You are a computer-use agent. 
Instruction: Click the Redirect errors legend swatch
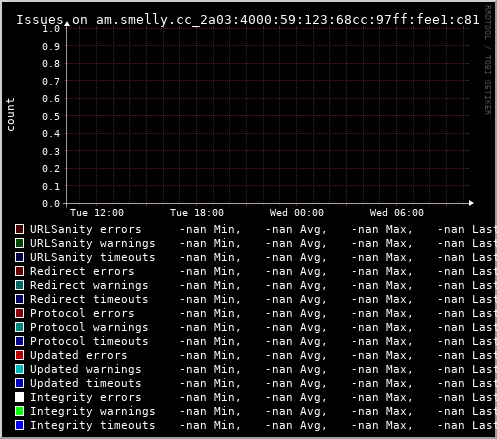tap(20, 271)
